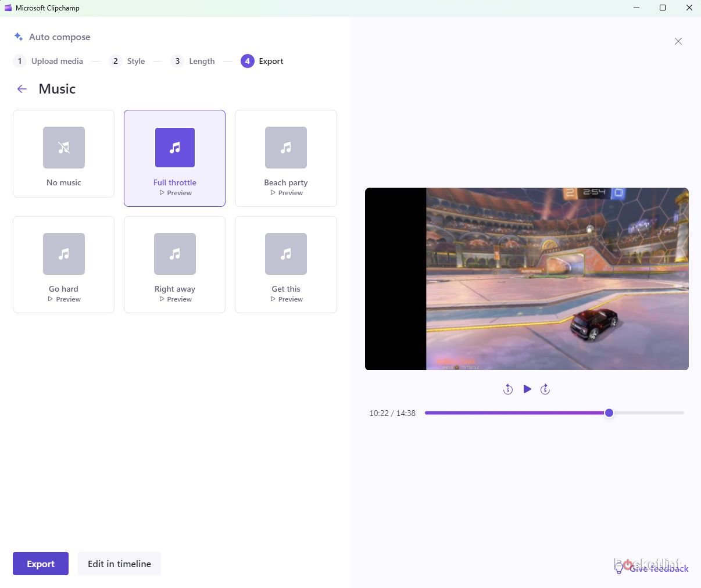Preview the Full throttle track
The image size is (701, 588).
coord(175,193)
